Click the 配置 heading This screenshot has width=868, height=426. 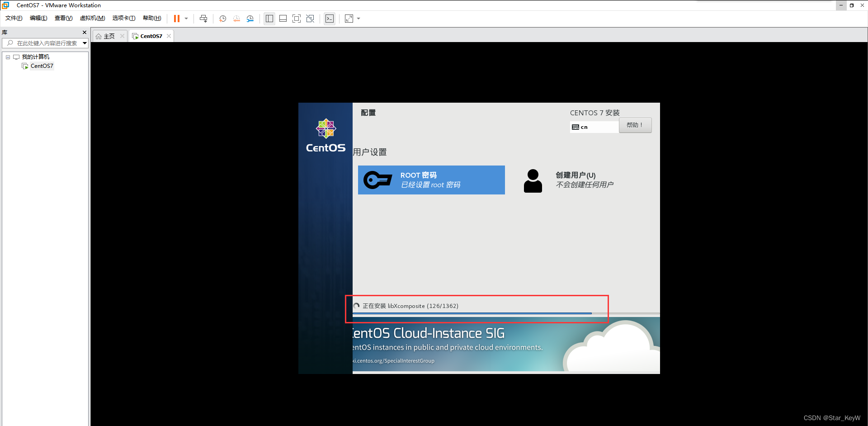368,113
